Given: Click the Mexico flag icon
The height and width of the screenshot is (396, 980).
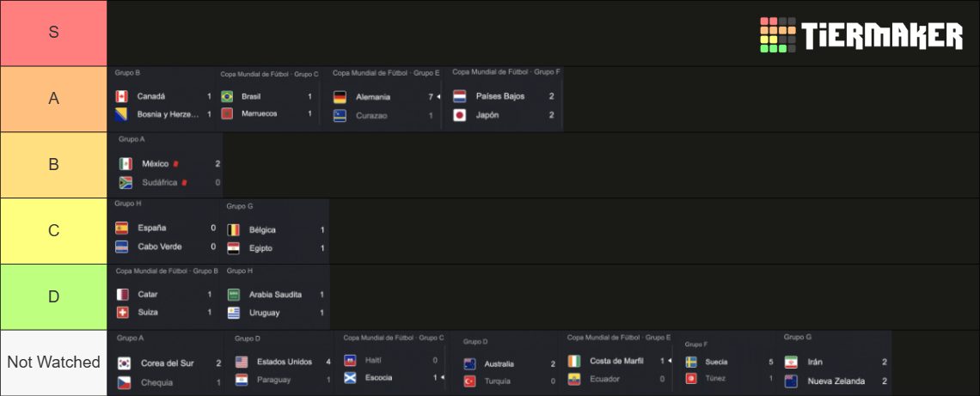Looking at the screenshot, I should click(126, 164).
